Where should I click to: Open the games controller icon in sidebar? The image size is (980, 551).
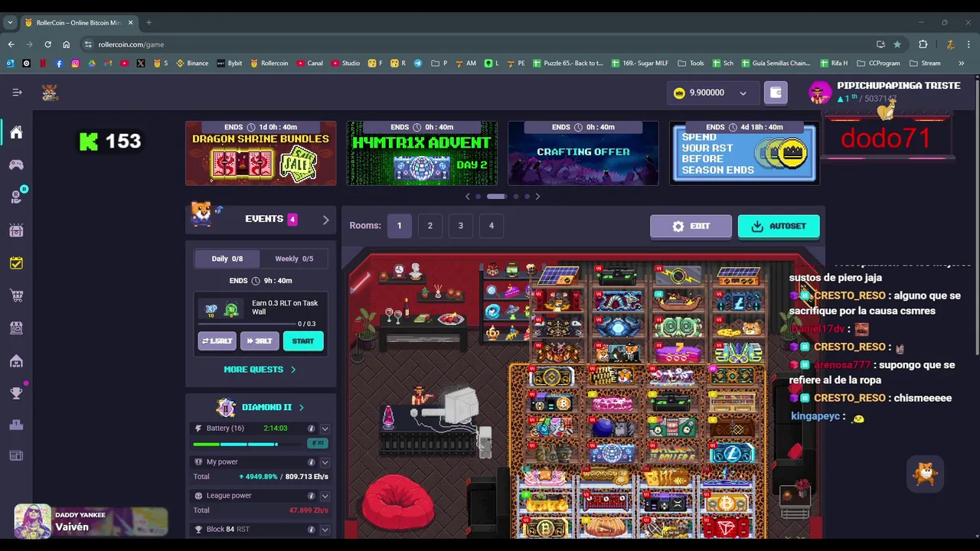(16, 165)
